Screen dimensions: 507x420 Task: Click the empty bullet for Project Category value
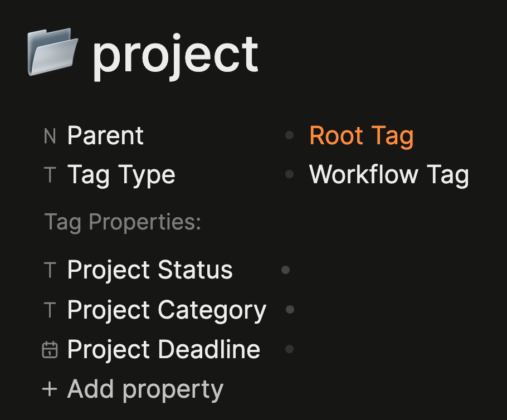(290, 309)
